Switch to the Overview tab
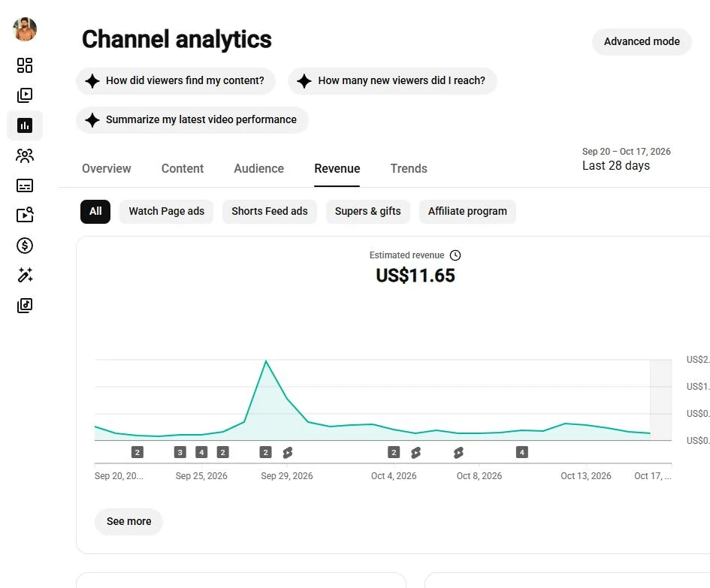The image size is (710, 588). [x=106, y=169]
